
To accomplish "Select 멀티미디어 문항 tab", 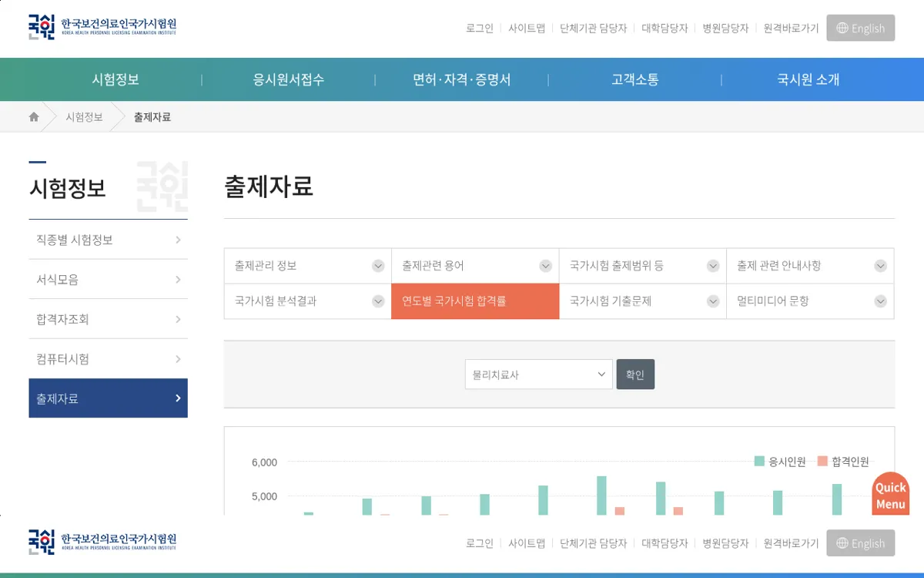I will click(x=810, y=301).
